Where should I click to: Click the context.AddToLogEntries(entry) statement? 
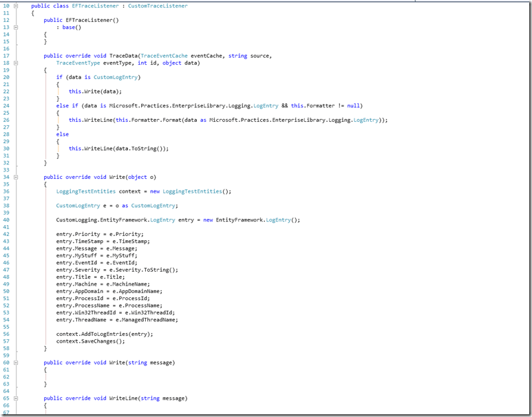pos(104,334)
